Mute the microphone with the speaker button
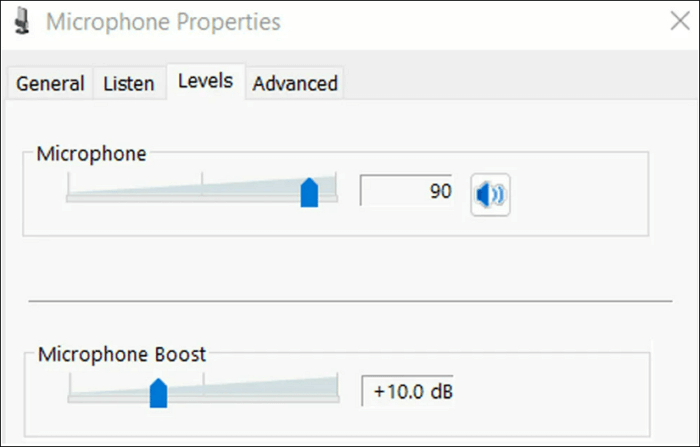 [490, 194]
